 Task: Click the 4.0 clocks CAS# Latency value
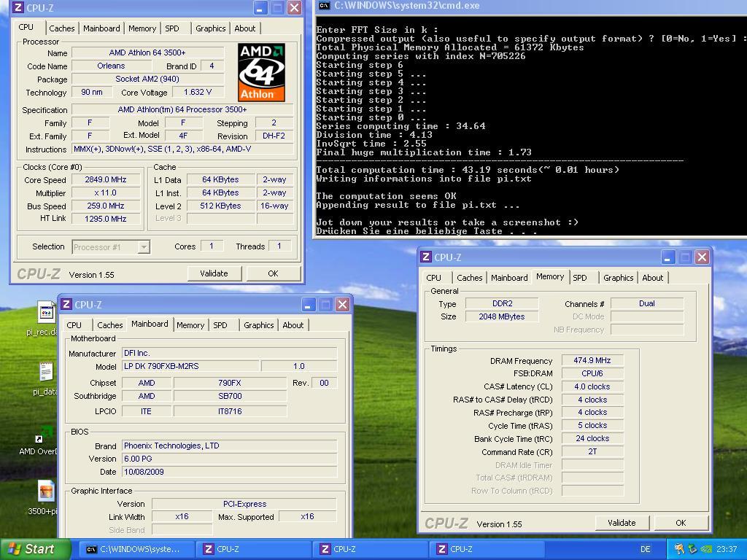[x=592, y=386]
